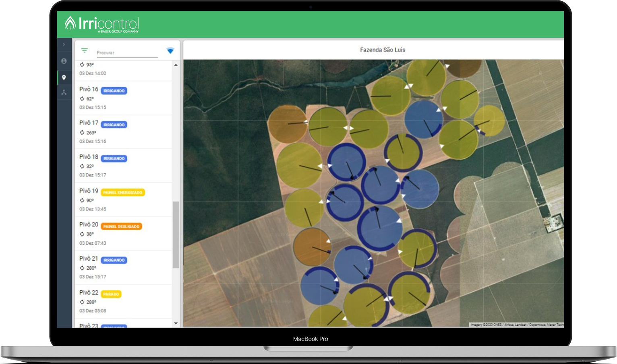The image size is (617, 364).
Task: Click the rotation angle icon for Pivô 21
Action: point(82,268)
